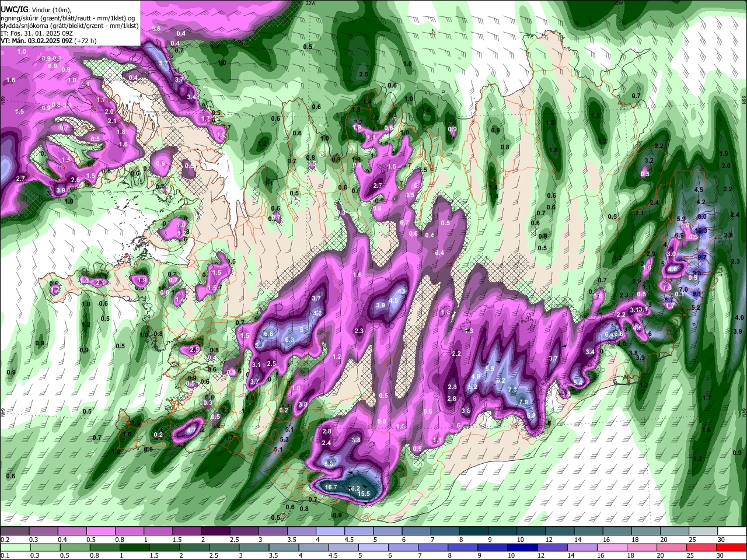
Task: Click the "4.7" value in the southwest peninsula
Action: click(191, 430)
